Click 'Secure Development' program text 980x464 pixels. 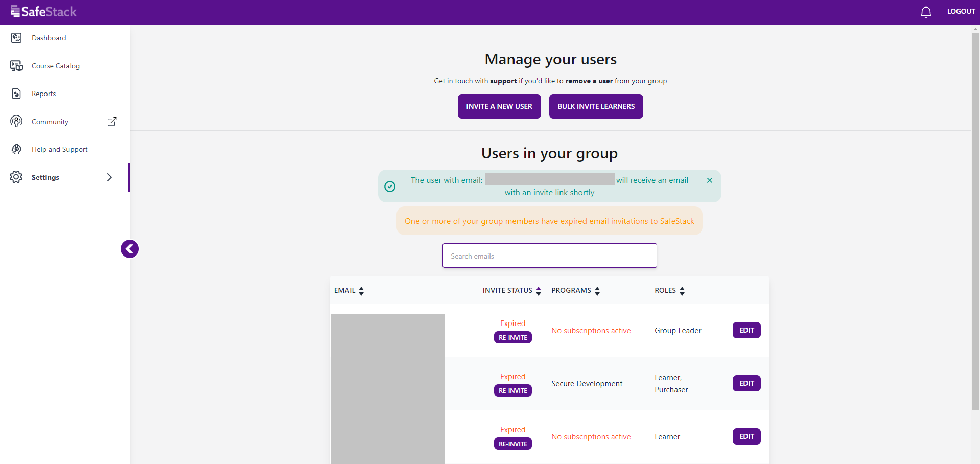(587, 384)
